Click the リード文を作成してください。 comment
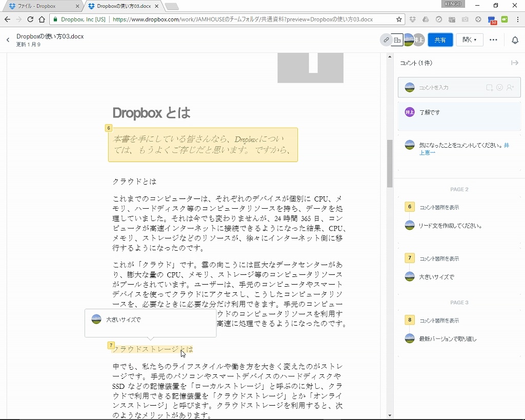This screenshot has height=420, width=525. coord(450,226)
